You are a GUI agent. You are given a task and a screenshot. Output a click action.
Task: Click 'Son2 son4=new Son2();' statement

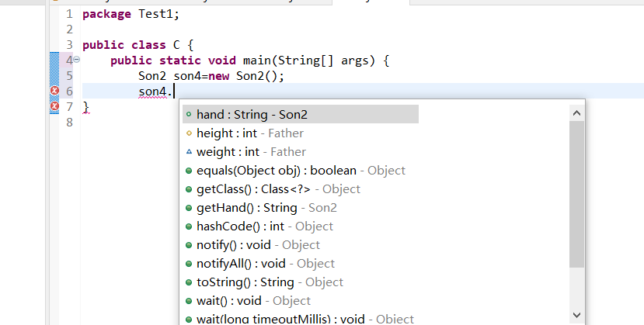(211, 76)
